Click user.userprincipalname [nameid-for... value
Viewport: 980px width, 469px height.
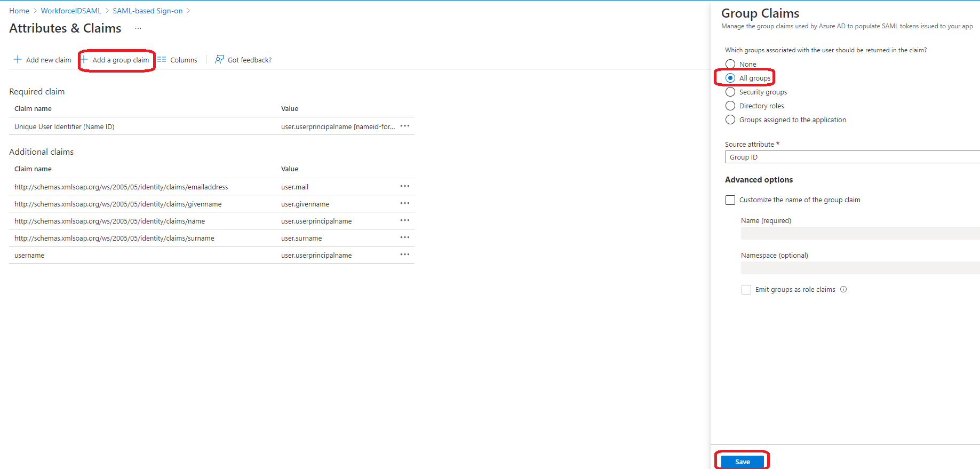pyautogui.click(x=338, y=126)
